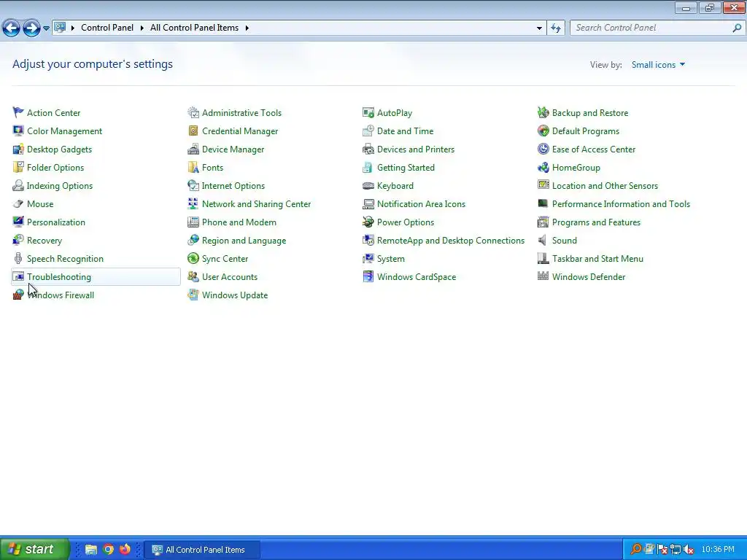747x560 pixels.
Task: Click the Mouse icon
Action: pos(18,204)
